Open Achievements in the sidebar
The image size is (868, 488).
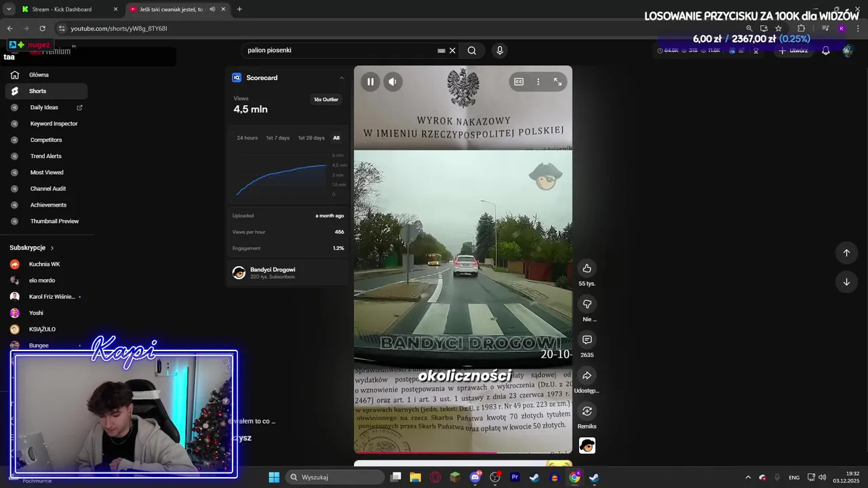click(x=46, y=205)
